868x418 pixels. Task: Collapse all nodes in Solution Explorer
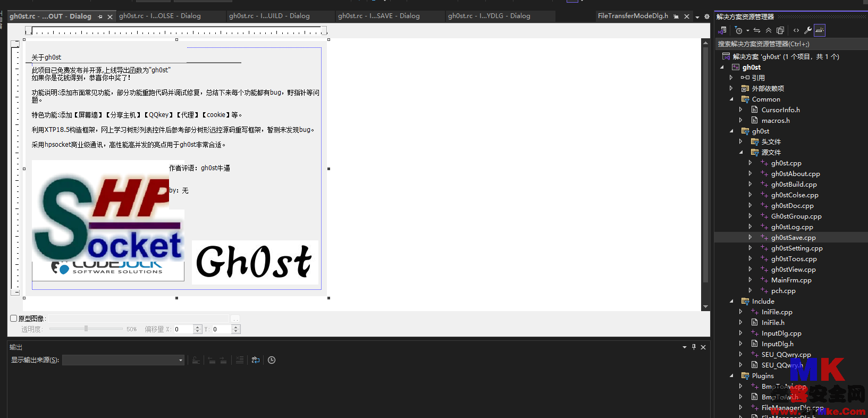click(769, 30)
